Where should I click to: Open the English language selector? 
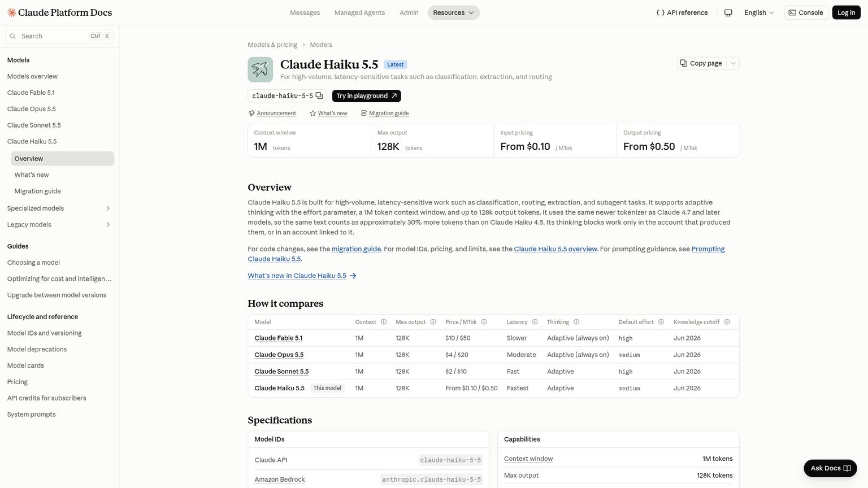coord(759,12)
